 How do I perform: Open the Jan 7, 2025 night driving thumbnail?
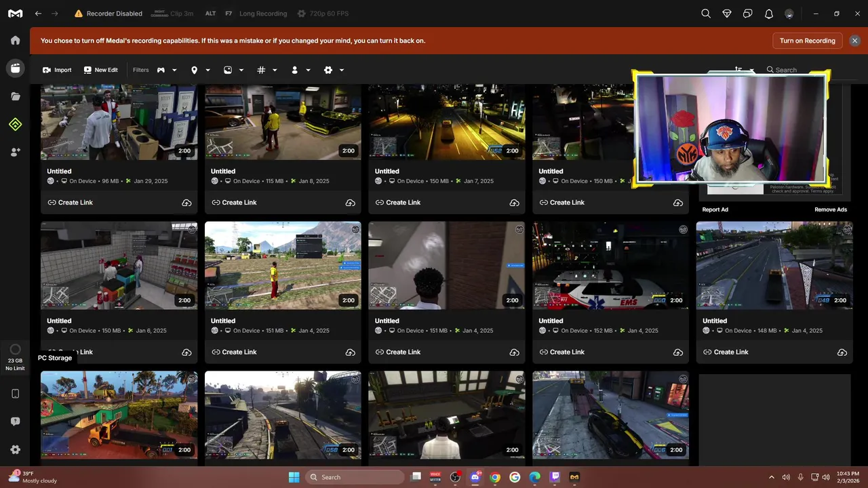pyautogui.click(x=446, y=122)
